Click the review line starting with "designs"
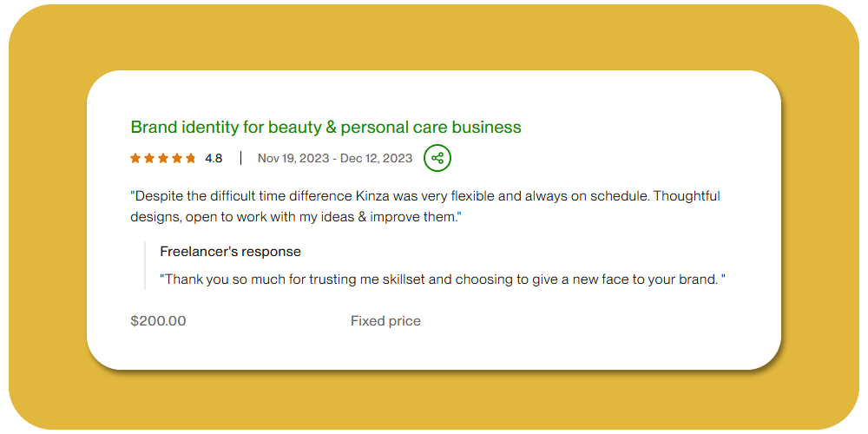Viewport: 868px width, 434px height. (x=295, y=216)
